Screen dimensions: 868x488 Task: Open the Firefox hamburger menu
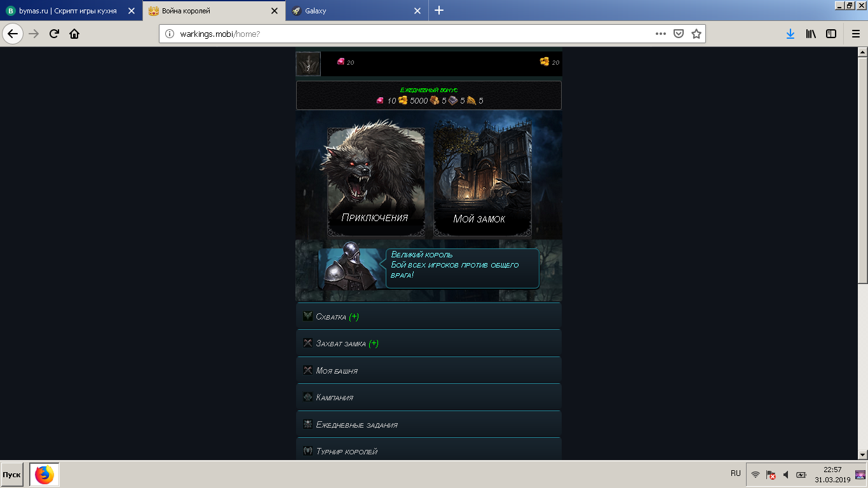tap(855, 34)
